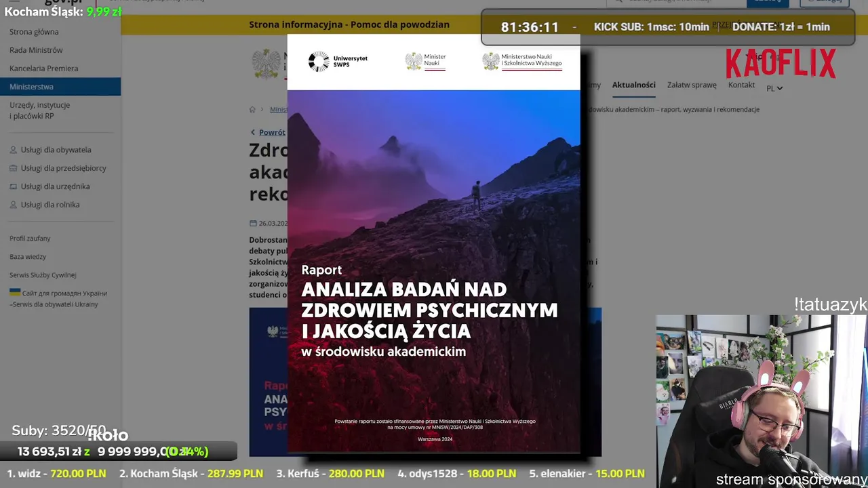This screenshot has width=868, height=488.
Task: Click the briefcase icon beside Usługi dla przedsiębiorcy
Action: click(14, 168)
